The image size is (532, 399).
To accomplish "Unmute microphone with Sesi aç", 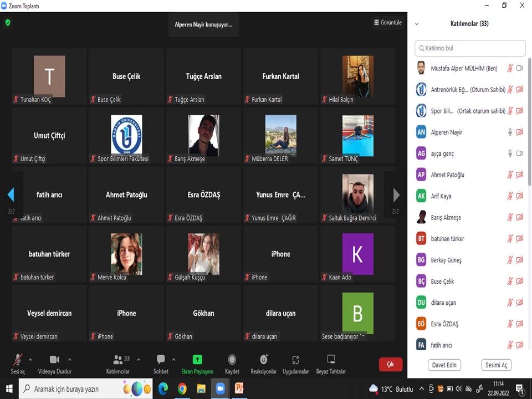I will tap(18, 360).
